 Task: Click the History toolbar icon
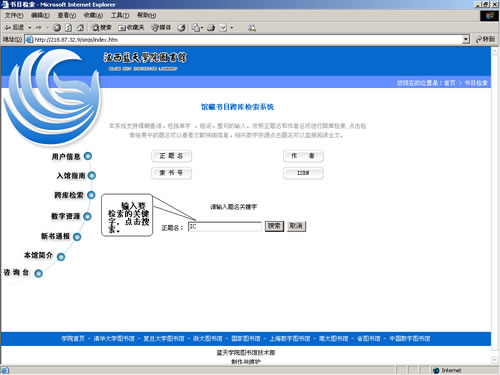tap(181, 28)
